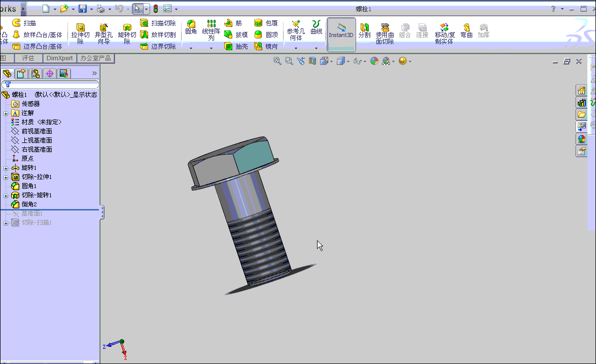Viewport: 596px width, 364px height.
Task: Click the Rebuild traffic light icon
Action: [155, 8]
